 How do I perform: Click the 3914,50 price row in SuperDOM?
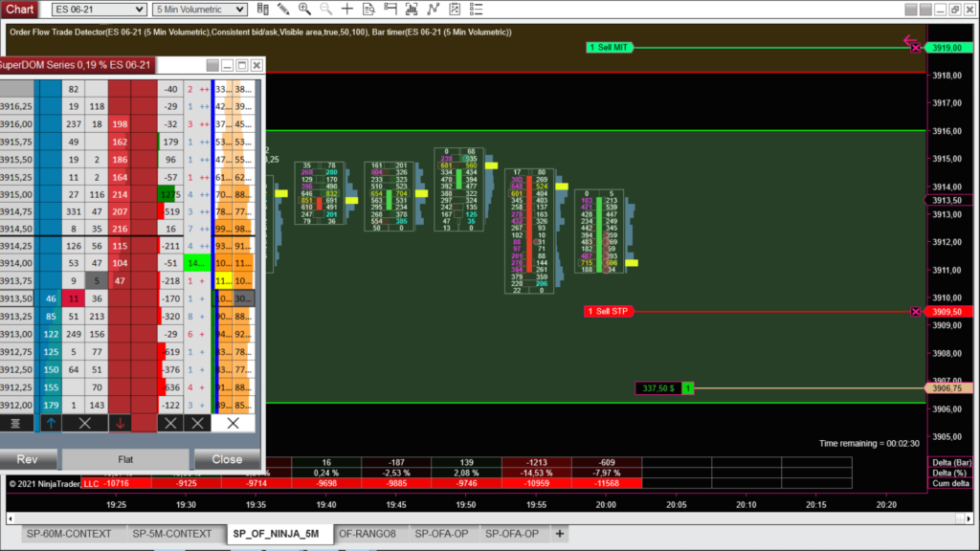pos(17,229)
